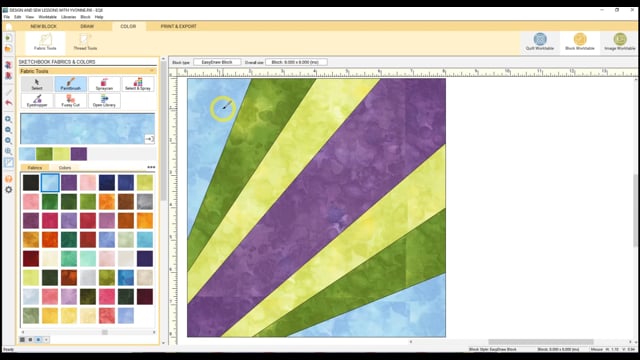640x360 pixels.
Task: Open the Image Worktable
Action: 620,42
